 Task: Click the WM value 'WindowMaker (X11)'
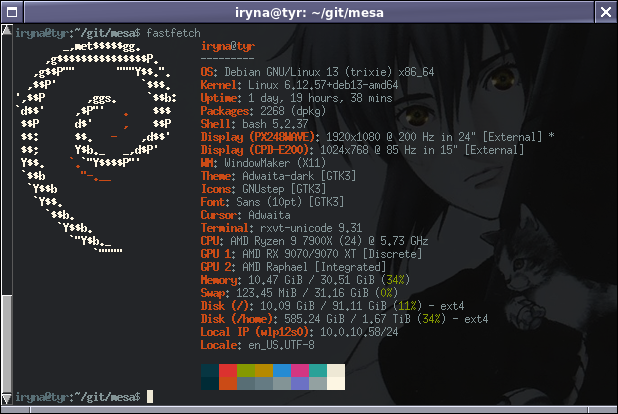(275, 163)
